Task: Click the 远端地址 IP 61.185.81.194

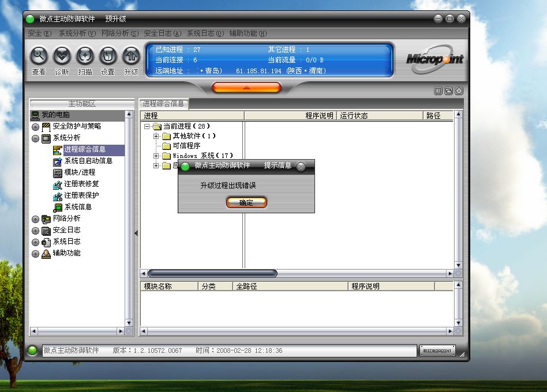Action: tap(258, 71)
